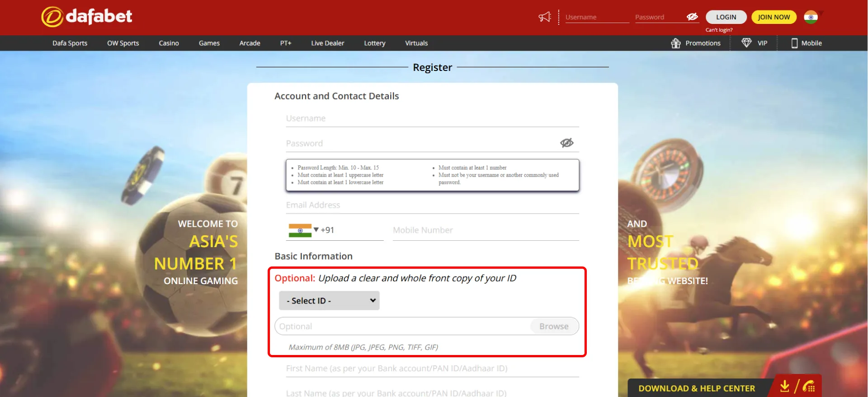Focus the Mobile Number field
The width and height of the screenshot is (868, 397).
pyautogui.click(x=486, y=230)
